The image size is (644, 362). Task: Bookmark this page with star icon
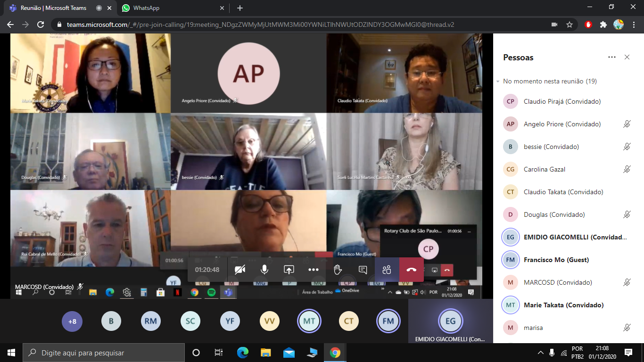tap(570, 25)
